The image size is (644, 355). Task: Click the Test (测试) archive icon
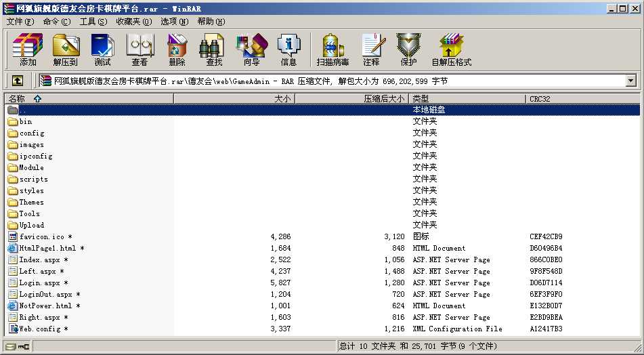(x=103, y=45)
